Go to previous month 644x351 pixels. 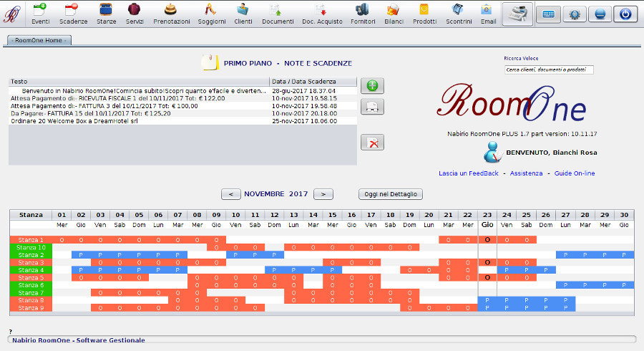(231, 194)
